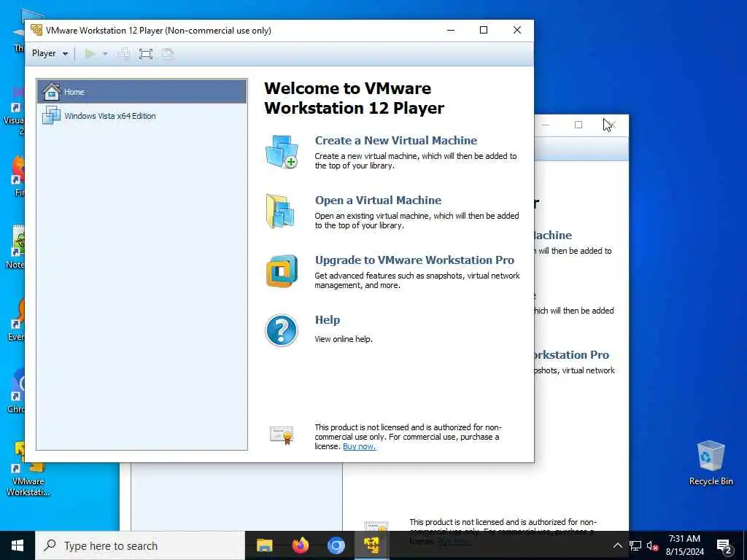Image resolution: width=747 pixels, height=560 pixels.
Task: Click the VMware Player taskbar button
Action: 371,545
